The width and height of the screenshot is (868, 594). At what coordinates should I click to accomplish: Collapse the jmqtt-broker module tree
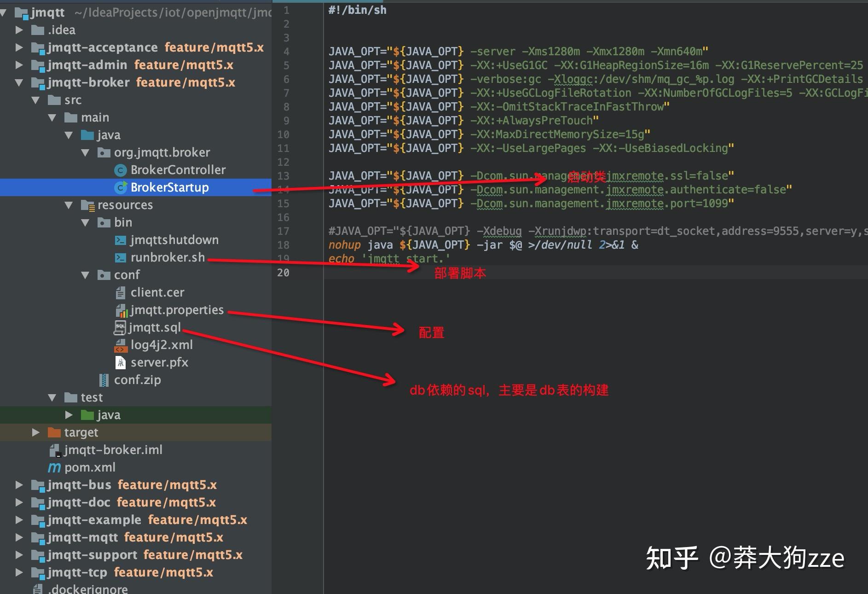(19, 82)
